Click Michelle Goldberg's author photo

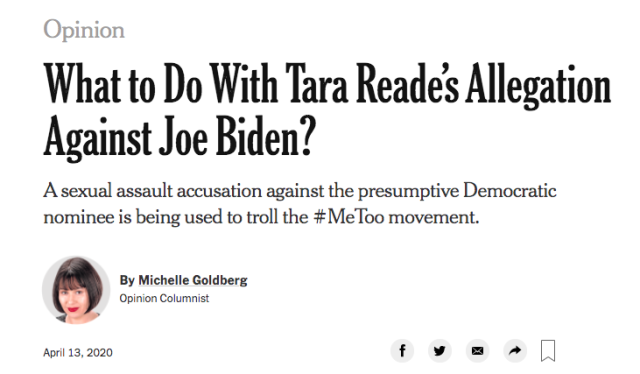click(76, 290)
